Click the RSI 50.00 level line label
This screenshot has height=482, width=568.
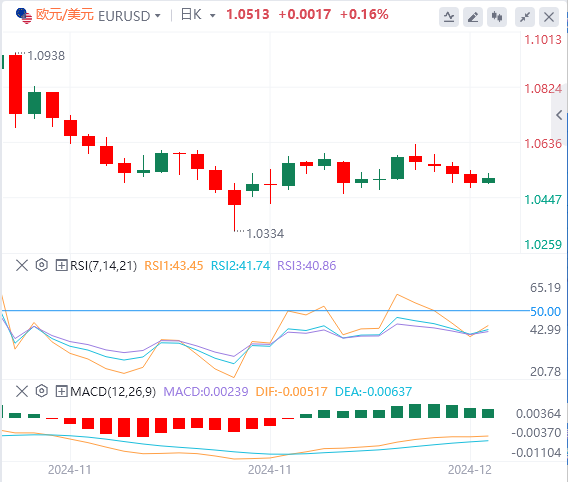pos(545,311)
